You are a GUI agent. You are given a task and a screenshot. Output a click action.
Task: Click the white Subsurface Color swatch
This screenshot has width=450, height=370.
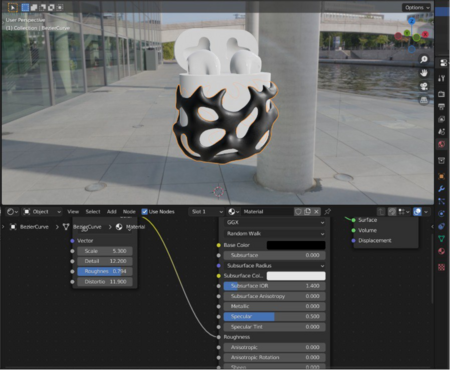click(296, 276)
